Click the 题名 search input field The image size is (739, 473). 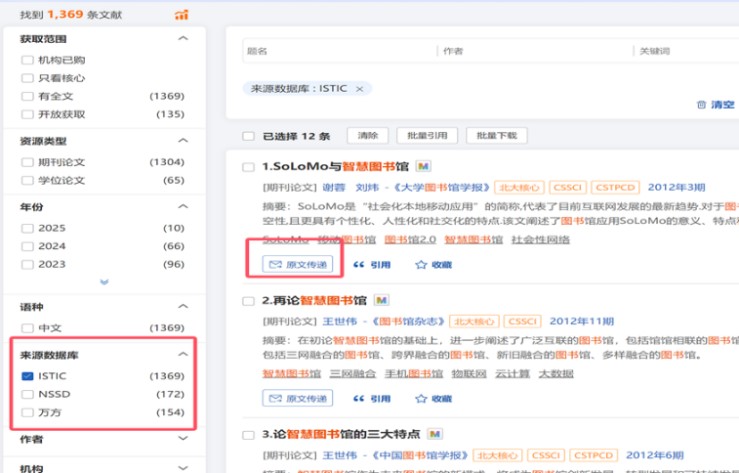[340, 51]
